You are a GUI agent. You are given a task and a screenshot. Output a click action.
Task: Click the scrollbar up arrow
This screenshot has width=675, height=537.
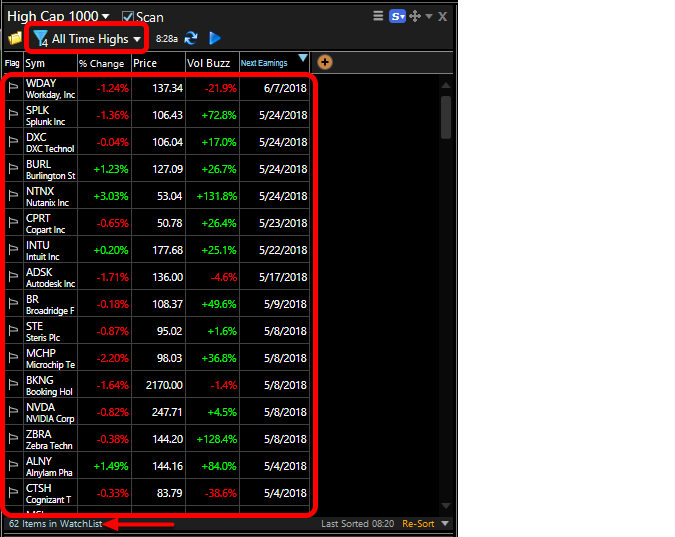446,85
